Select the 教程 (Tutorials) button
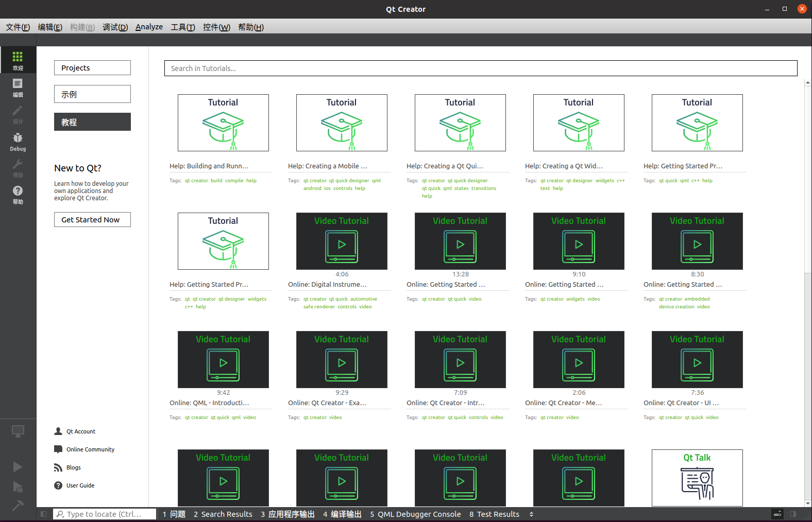 (92, 122)
